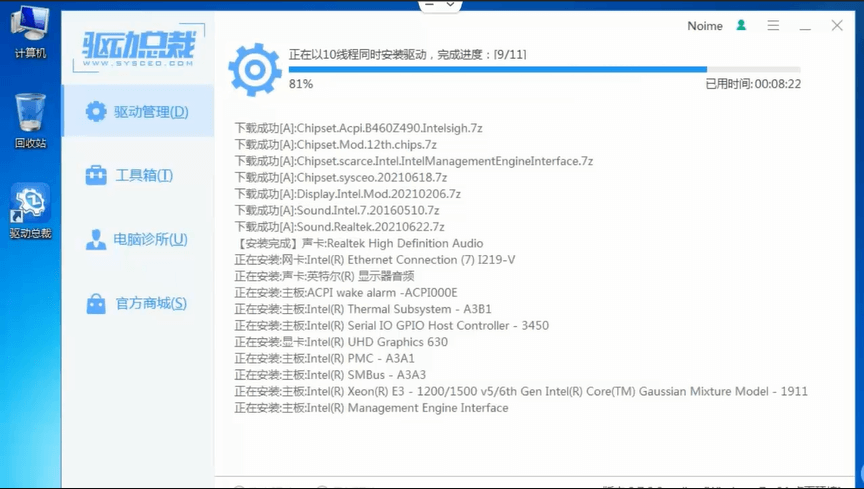
Task: Click the Intel Management Engine Interface log entry
Action: coord(371,408)
